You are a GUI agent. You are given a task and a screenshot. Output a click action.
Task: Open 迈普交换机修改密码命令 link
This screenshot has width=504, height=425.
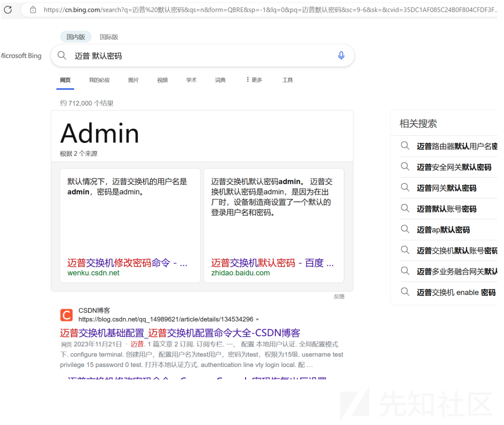127,263
